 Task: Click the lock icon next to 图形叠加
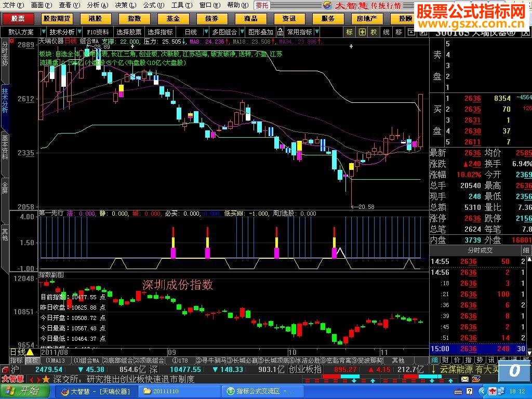point(280,32)
